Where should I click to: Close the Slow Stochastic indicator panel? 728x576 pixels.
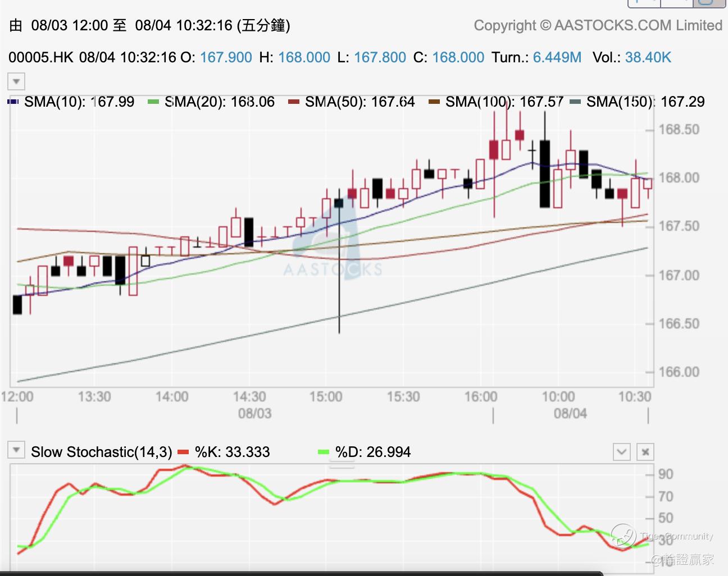coord(645,452)
